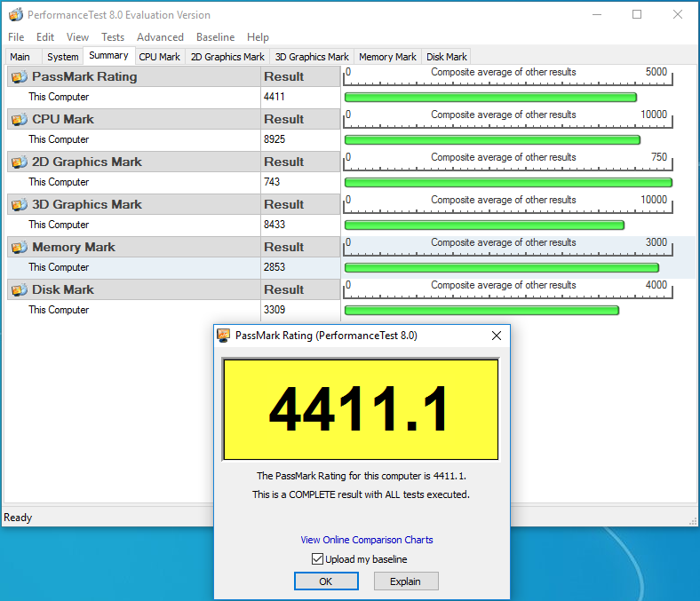Open the Advanced menu
Screen dimensions: 700x601
(160, 37)
